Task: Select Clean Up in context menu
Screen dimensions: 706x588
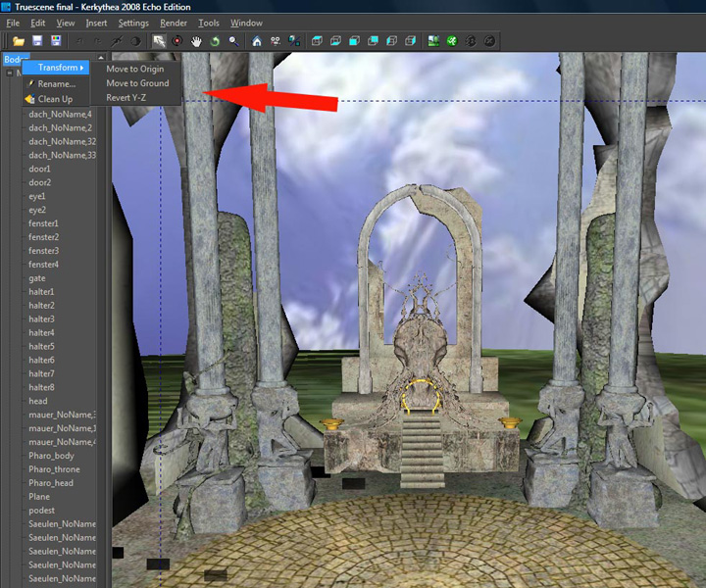Action: coord(55,99)
